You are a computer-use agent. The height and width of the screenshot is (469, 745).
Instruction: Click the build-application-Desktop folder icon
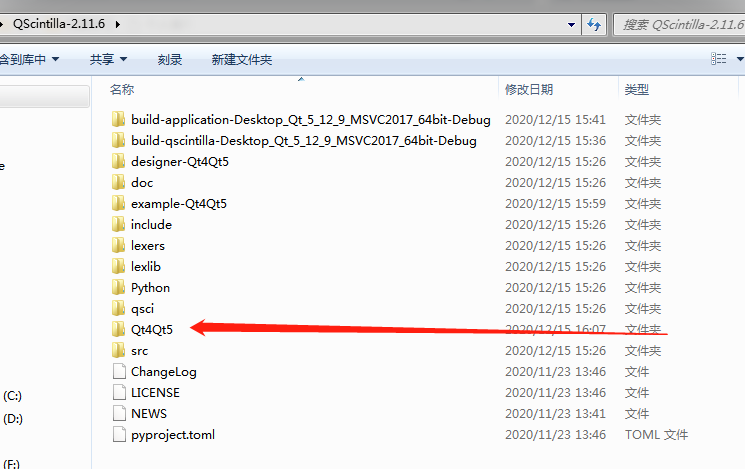pyautogui.click(x=118, y=119)
